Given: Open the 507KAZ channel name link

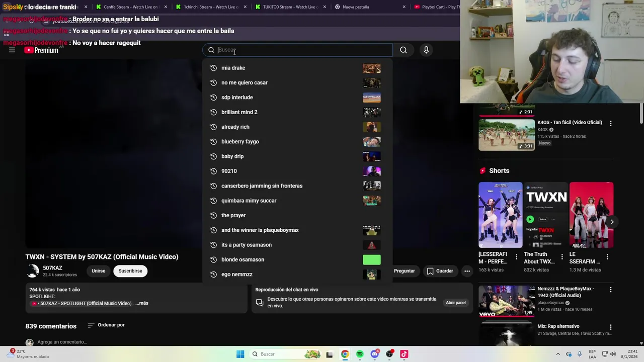Looking at the screenshot, I should coord(52,268).
